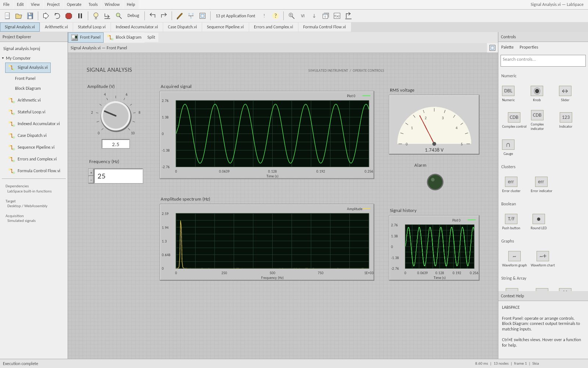Pick the Gauge palette item

point(508,145)
